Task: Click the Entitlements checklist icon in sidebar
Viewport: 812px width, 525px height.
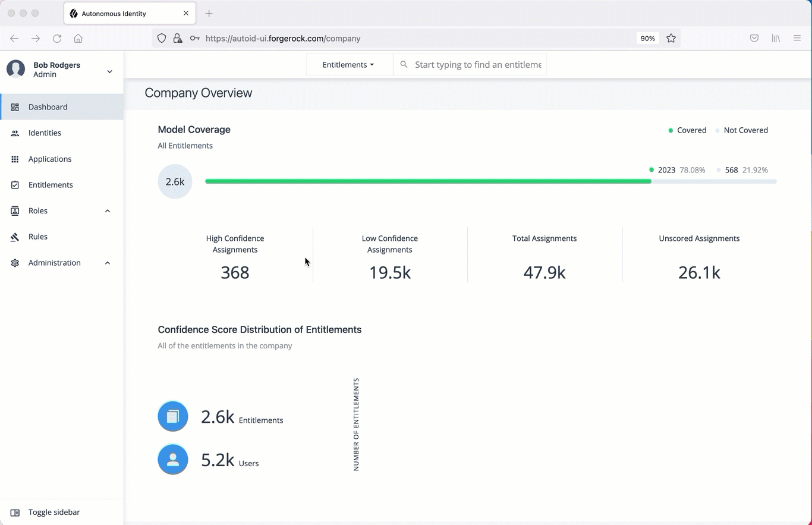Action: [x=15, y=185]
